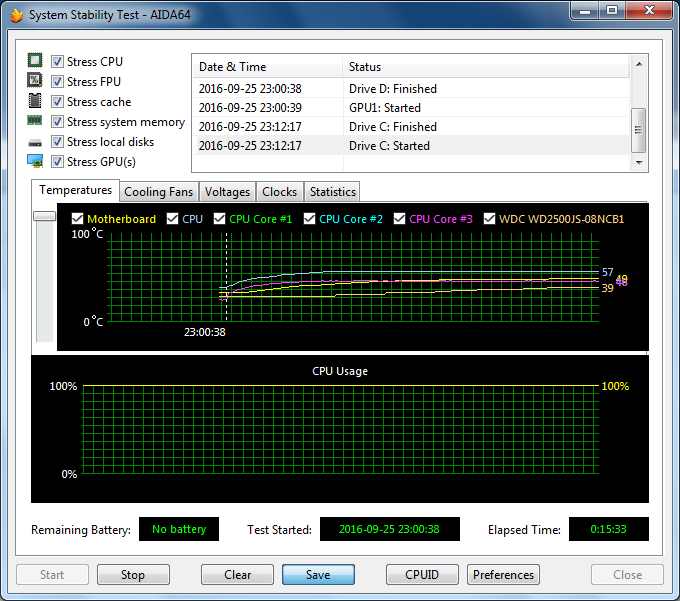The height and width of the screenshot is (601, 680).
Task: Click the AIDA64 flame icon in title bar
Action: coord(14,15)
